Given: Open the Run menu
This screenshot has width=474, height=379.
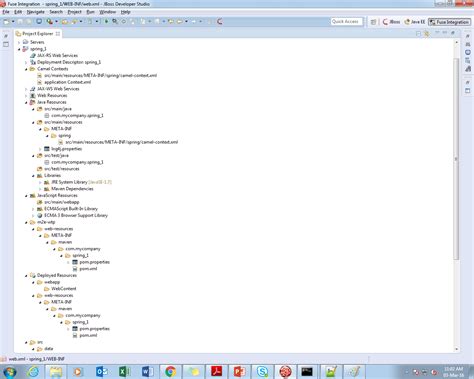Looking at the screenshot, I should (90, 12).
